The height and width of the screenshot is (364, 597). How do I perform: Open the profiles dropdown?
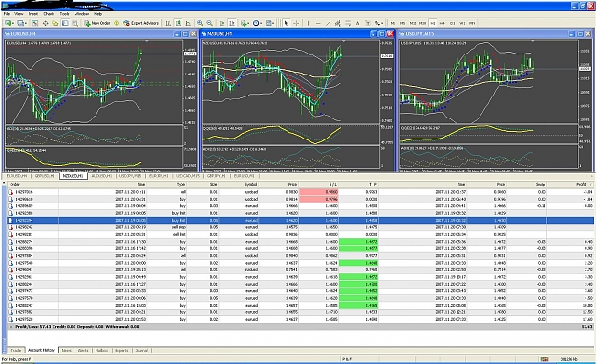point(22,23)
